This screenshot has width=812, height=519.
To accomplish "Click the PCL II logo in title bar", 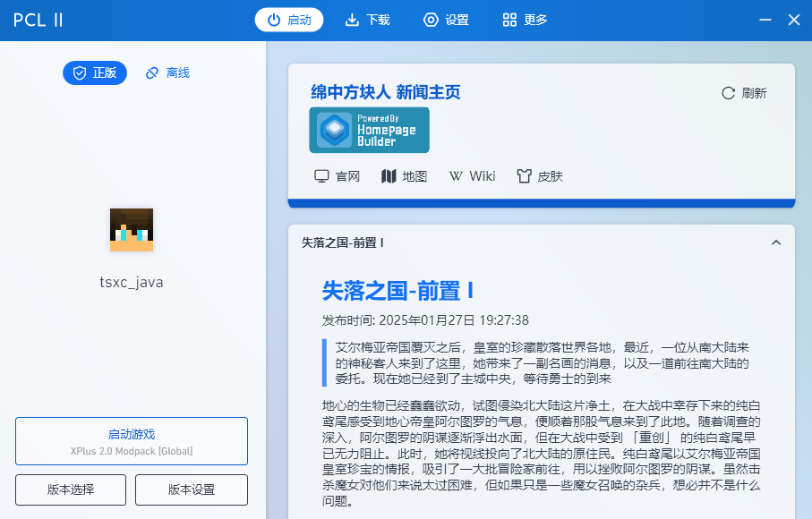I will tap(38, 21).
